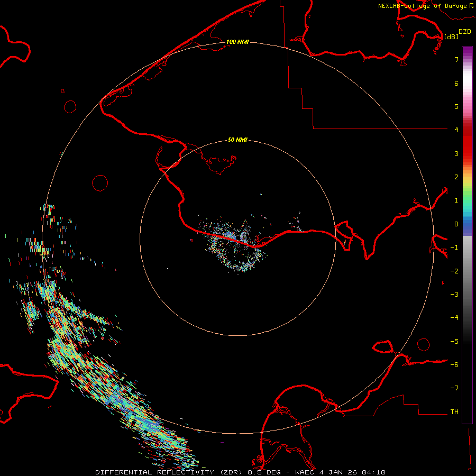Click the -1 scale tick label
This screenshot has width=476, height=476.
pos(454,248)
